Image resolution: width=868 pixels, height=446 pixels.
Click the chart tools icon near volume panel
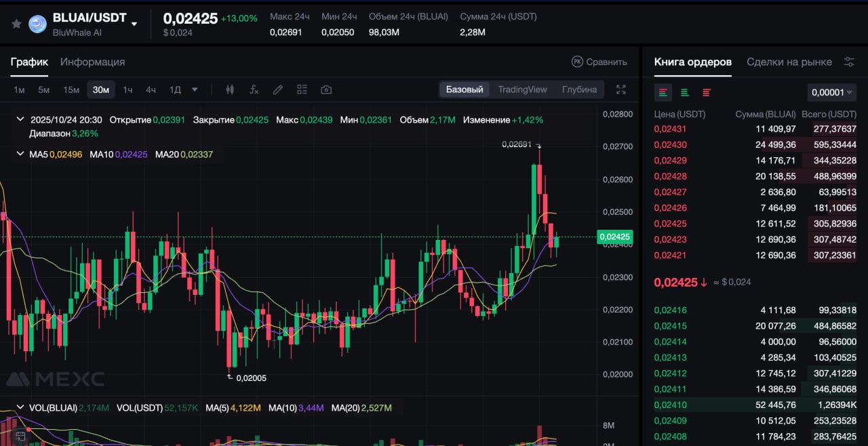pyautogui.click(x=21, y=437)
